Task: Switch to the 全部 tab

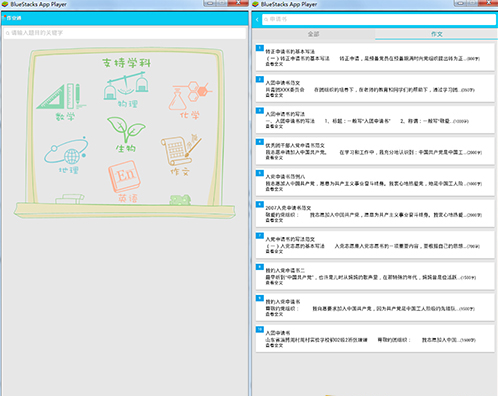Action: point(313,34)
